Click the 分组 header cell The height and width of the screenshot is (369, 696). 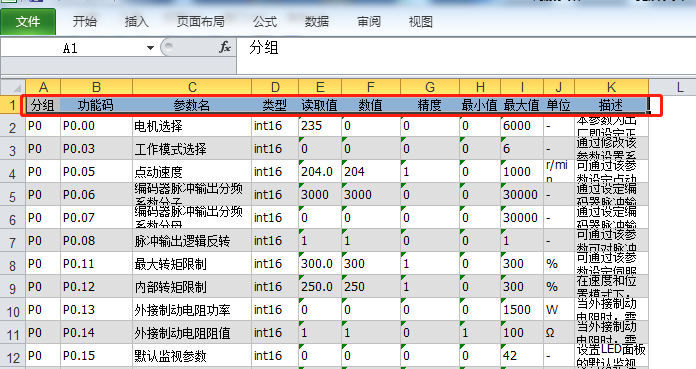coord(43,105)
